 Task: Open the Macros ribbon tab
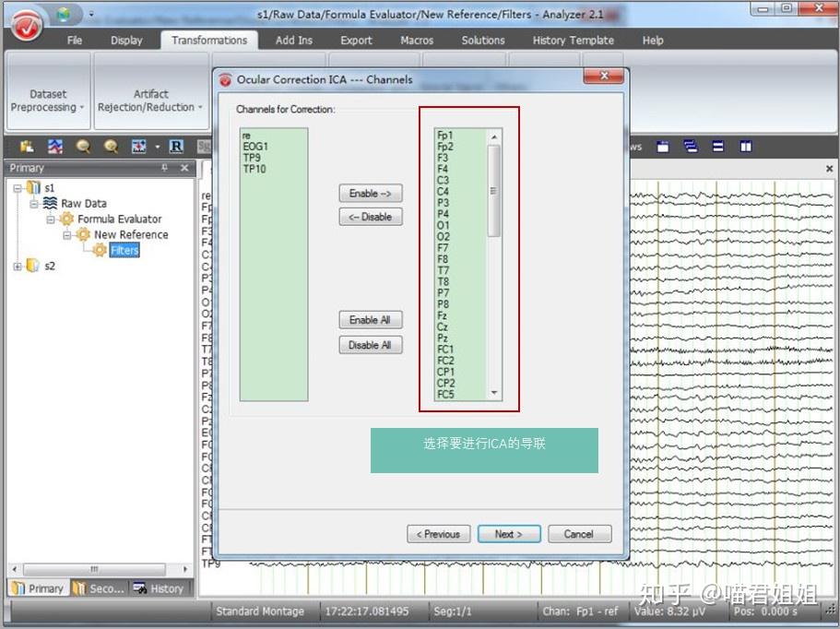click(x=417, y=41)
